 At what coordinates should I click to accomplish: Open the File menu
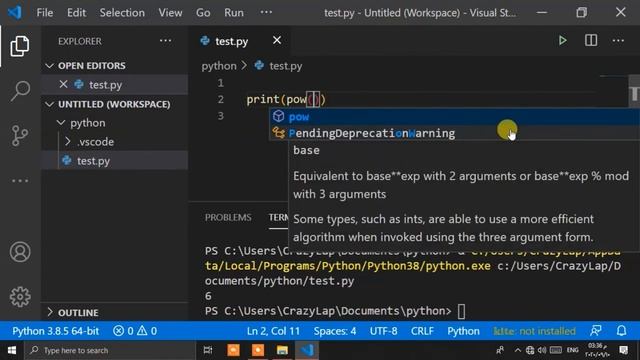[44, 13]
